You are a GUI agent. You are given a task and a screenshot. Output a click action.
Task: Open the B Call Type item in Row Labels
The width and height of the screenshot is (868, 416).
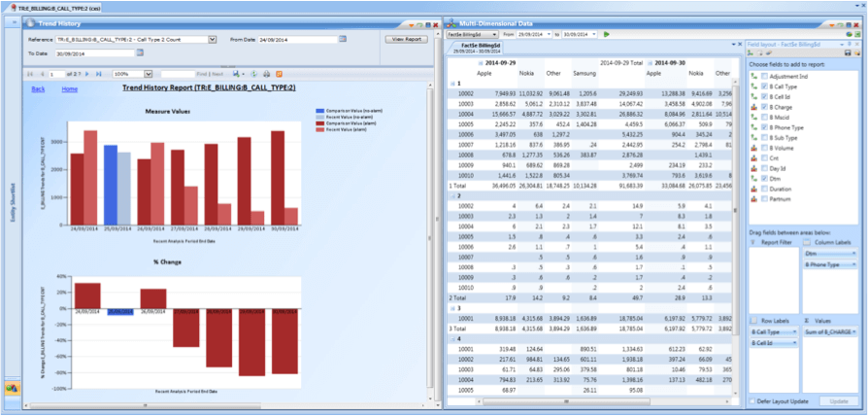pos(774,331)
